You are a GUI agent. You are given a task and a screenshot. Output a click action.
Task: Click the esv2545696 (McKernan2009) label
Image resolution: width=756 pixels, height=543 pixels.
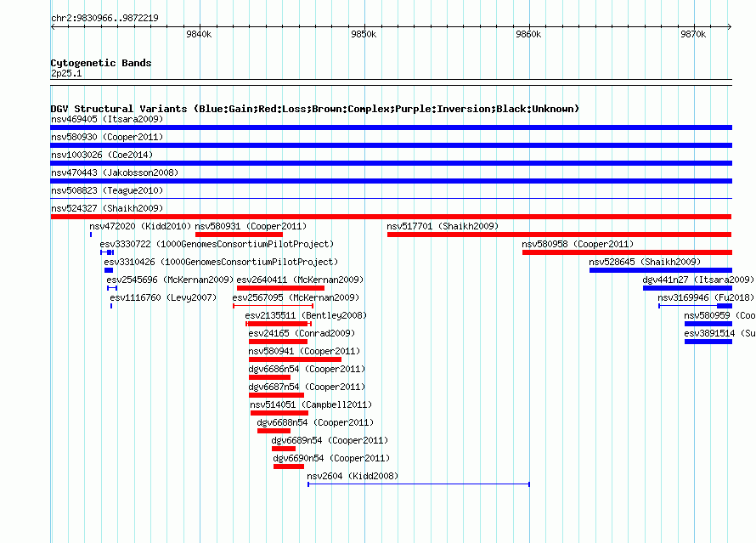tap(170, 280)
